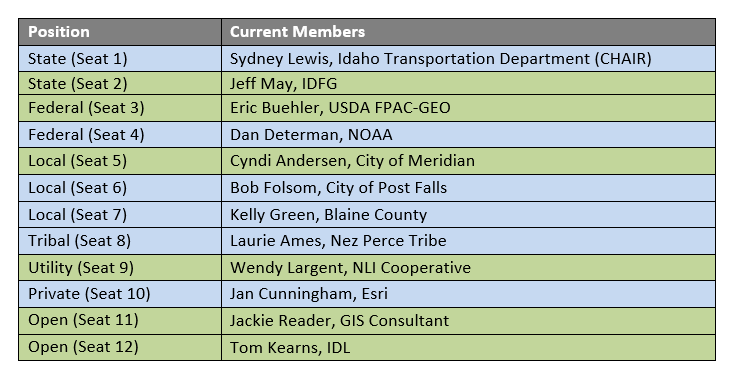Image resolution: width=730 pixels, height=379 pixels.
Task: Select the Tom Kearns, IDL cell
Action: (468, 347)
